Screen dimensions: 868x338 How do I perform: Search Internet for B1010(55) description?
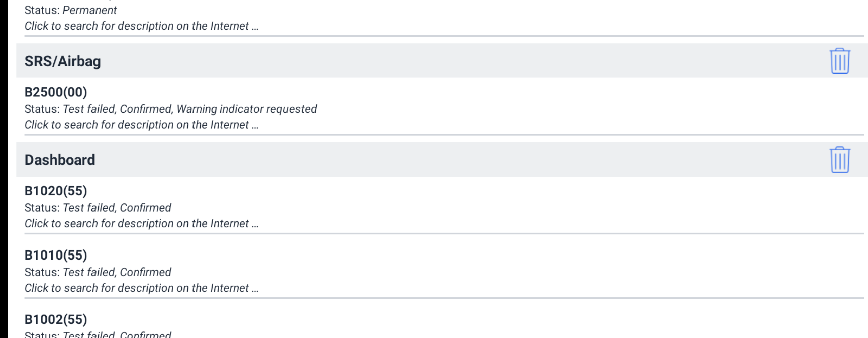click(141, 288)
